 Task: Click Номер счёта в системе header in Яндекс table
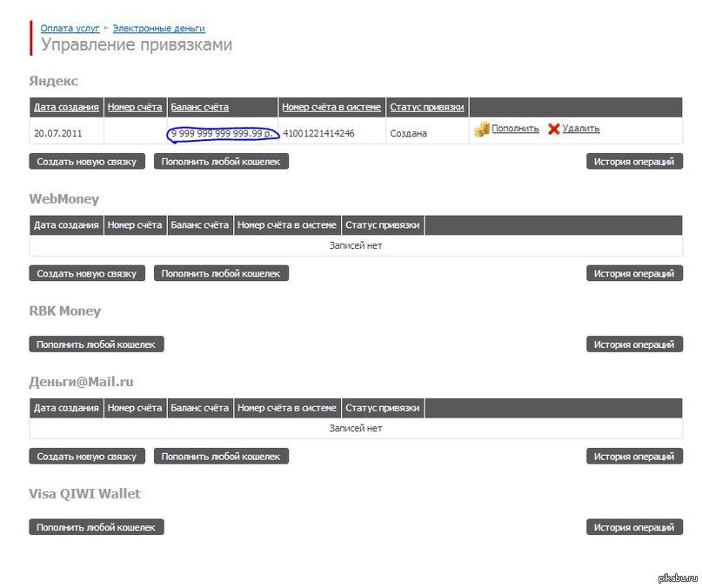(331, 107)
